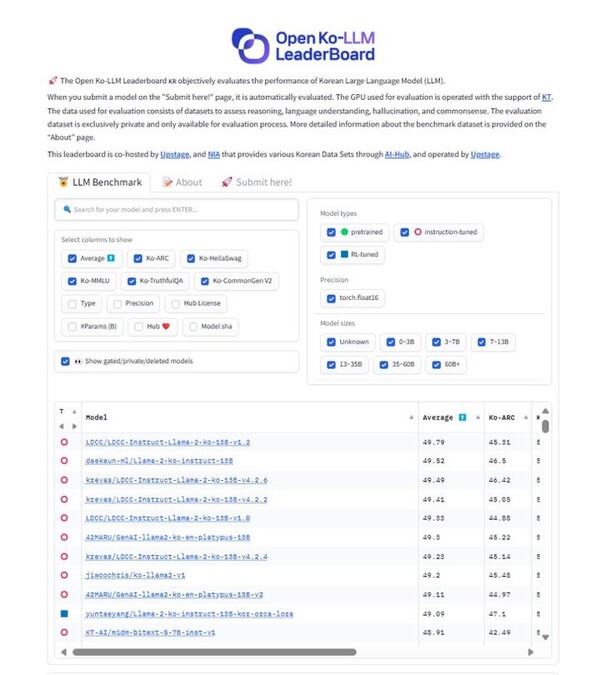The image size is (600, 675).
Task: Click the table horizontal scroll left arrow
Action: 64,652
